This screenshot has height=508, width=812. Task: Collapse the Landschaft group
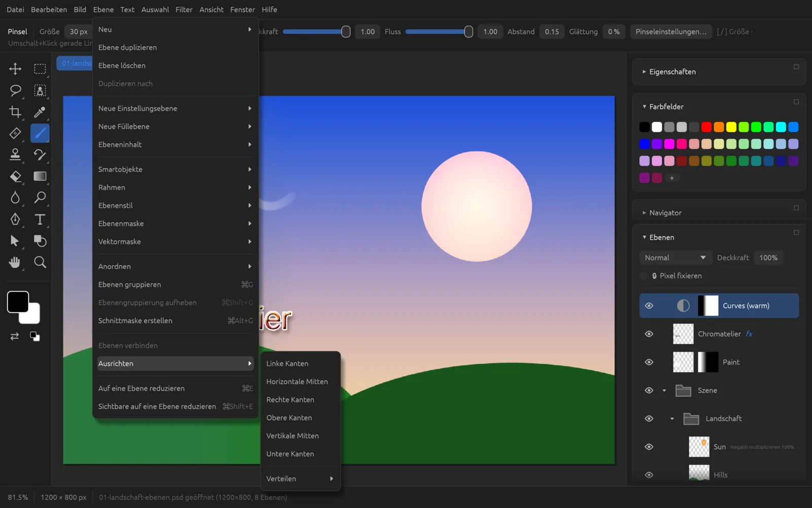tap(672, 419)
